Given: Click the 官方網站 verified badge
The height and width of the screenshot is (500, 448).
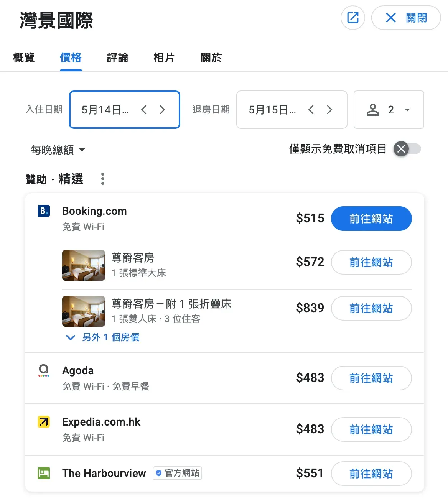Looking at the screenshot, I should pyautogui.click(x=178, y=473).
